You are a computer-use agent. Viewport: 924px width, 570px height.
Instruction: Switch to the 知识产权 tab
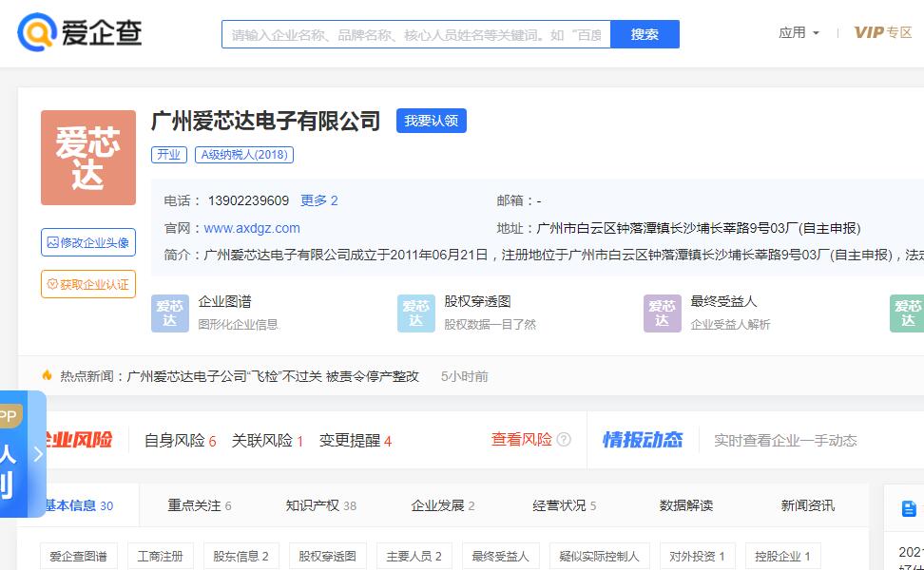click(320, 505)
